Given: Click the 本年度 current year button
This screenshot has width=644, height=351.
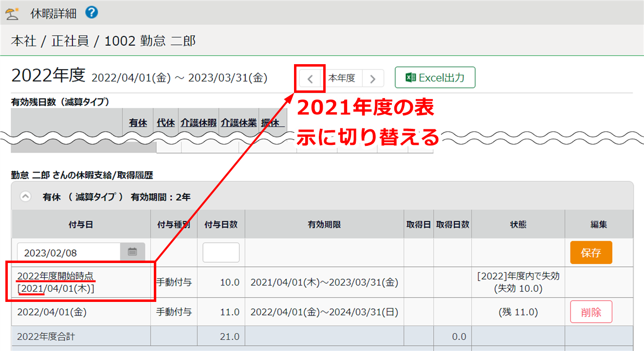Looking at the screenshot, I should 342,78.
